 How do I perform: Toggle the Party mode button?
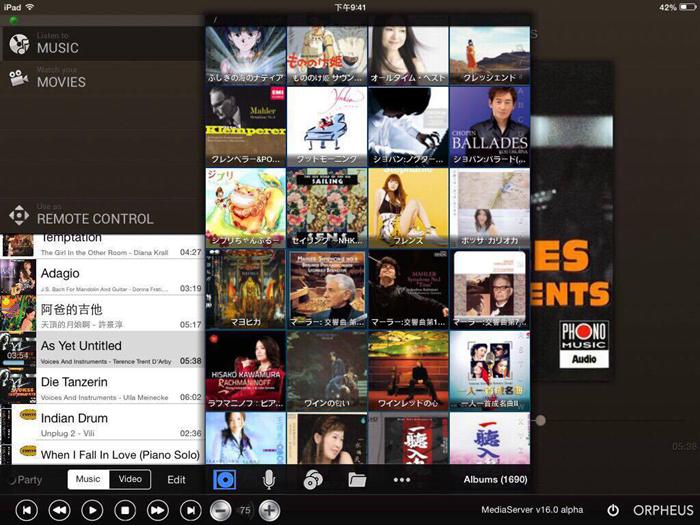[x=26, y=480]
